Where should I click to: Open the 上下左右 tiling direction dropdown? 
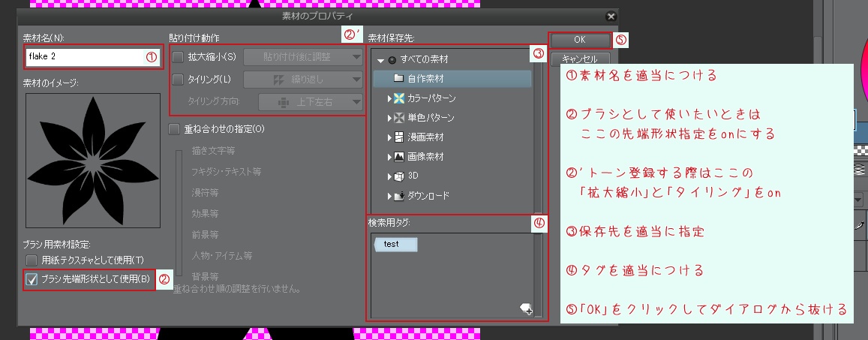click(x=311, y=102)
